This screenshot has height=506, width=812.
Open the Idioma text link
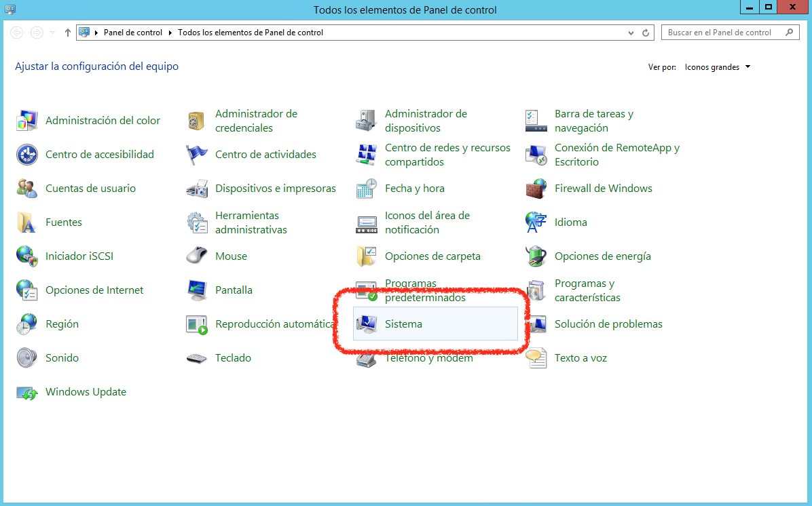pyautogui.click(x=571, y=222)
